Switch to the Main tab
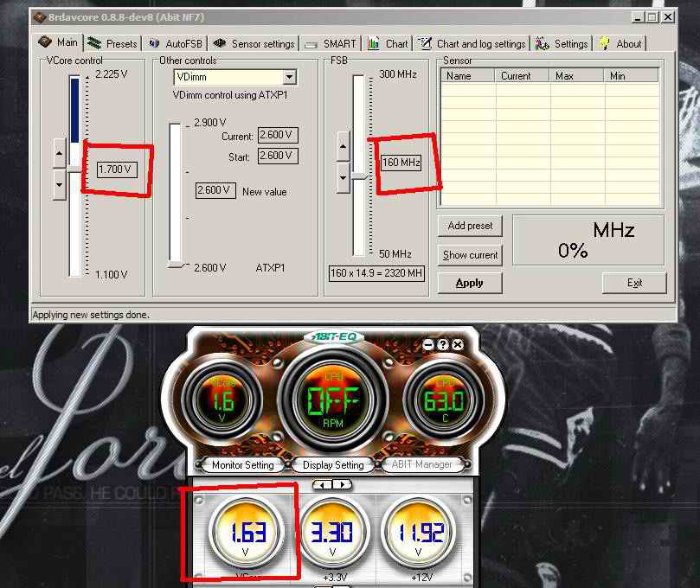The image size is (700, 588). 59,42
